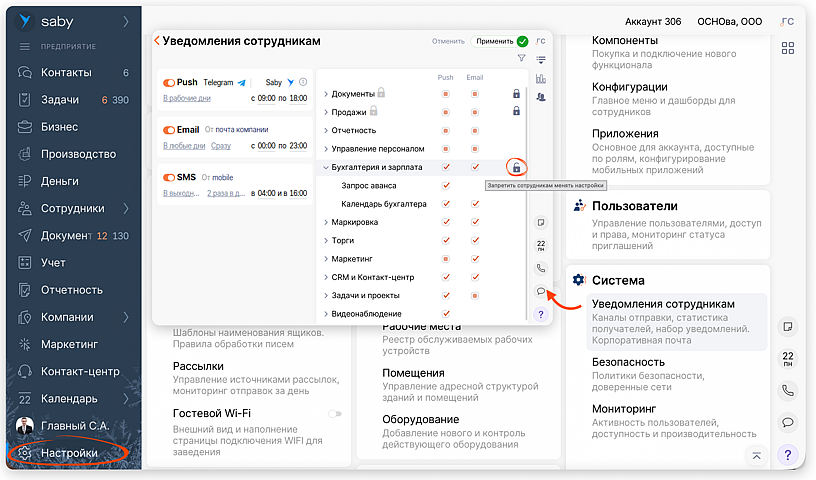Click the phone icon in right sidebar
This screenshot has width=816, height=480.
(788, 391)
